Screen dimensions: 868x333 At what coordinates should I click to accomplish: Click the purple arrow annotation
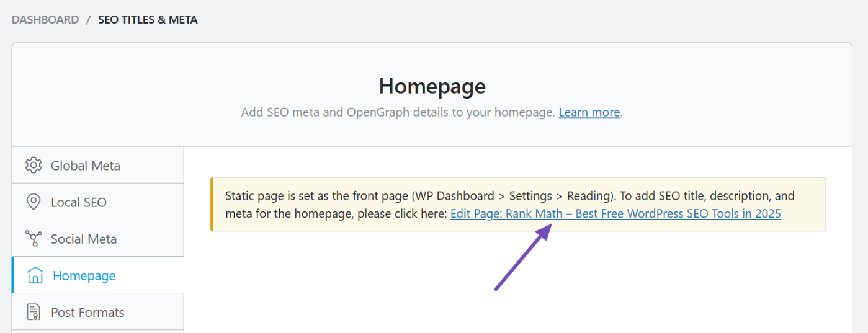(522, 257)
